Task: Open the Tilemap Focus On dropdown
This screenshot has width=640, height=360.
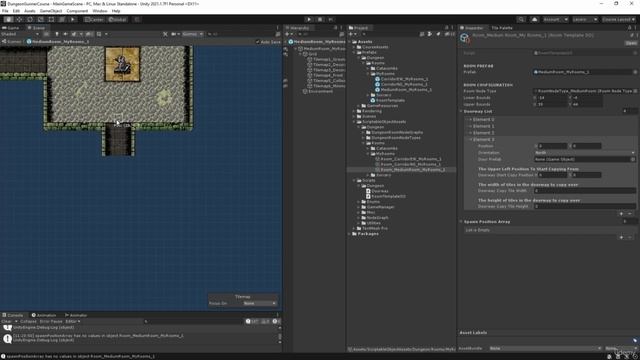Action: (260, 303)
